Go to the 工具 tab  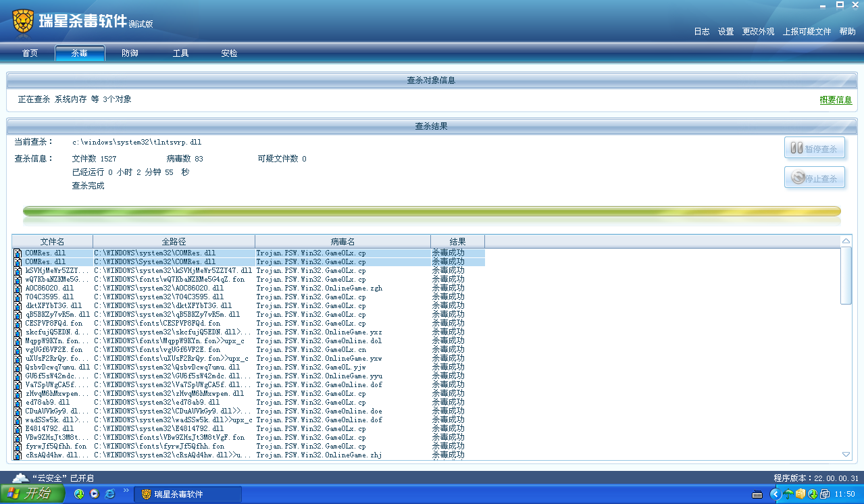pyautogui.click(x=180, y=53)
